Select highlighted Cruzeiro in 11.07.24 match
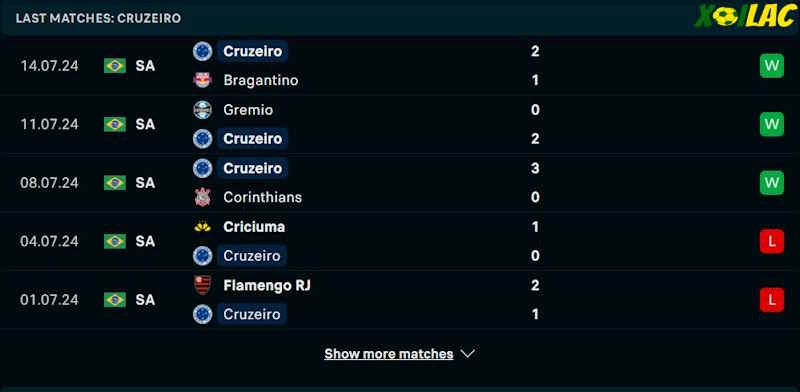 click(x=253, y=139)
